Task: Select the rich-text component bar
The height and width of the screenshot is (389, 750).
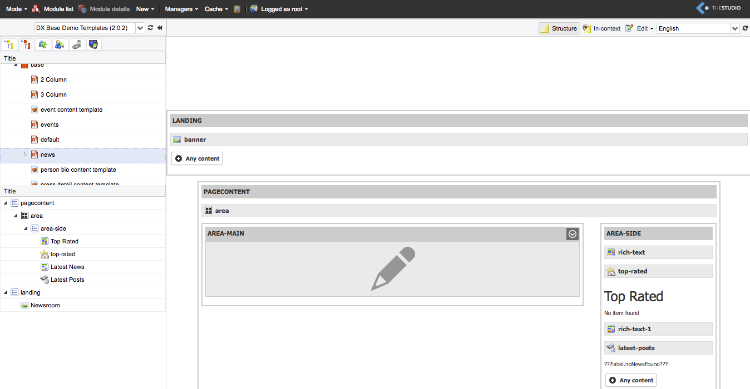Action: click(x=658, y=252)
